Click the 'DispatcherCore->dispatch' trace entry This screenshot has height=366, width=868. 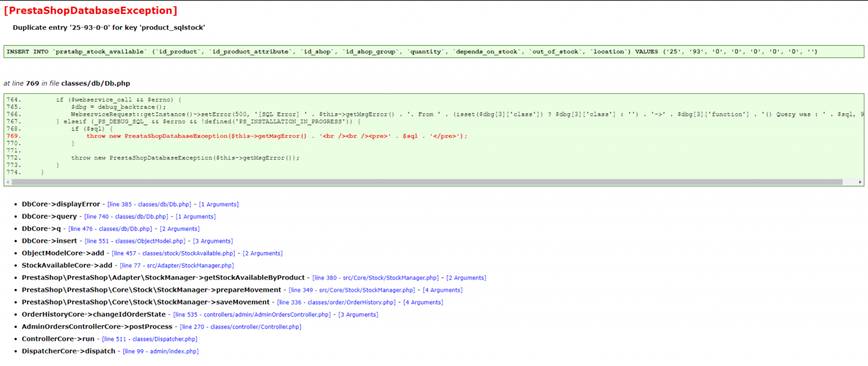pyautogui.click(x=69, y=351)
